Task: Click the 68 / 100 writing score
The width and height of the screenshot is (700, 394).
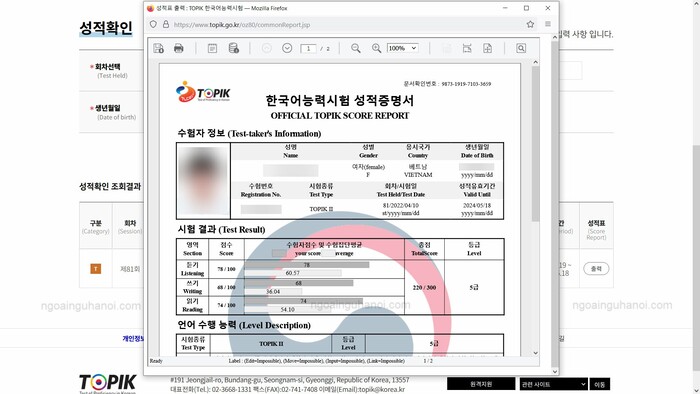Action: [x=226, y=287]
